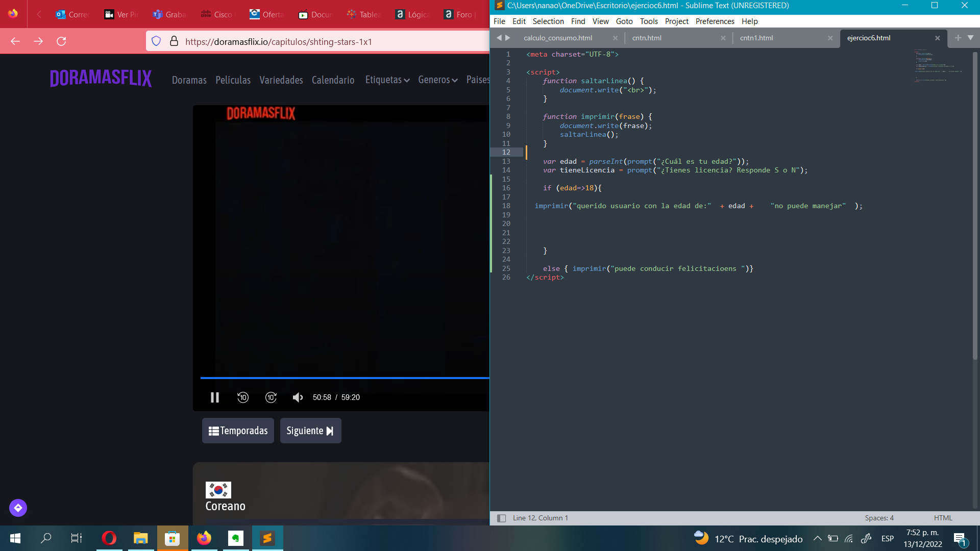Go to next tab with right arrow in Sublime
The image size is (980, 551).
[x=507, y=38]
